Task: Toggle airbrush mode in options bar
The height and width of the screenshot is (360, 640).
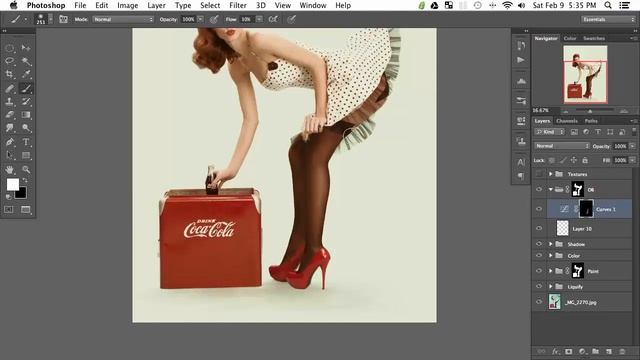Action: coord(273,19)
